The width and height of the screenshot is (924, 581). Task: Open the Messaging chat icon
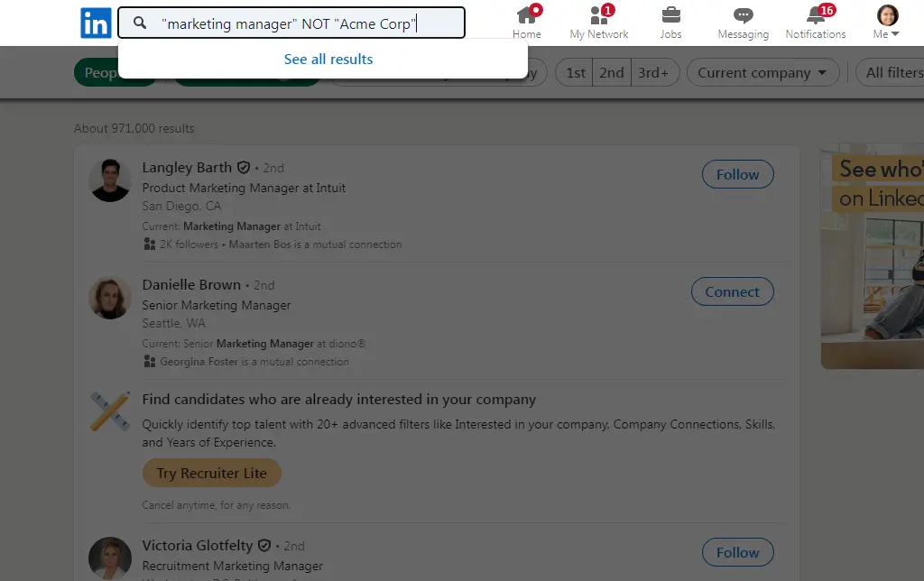(x=744, y=14)
